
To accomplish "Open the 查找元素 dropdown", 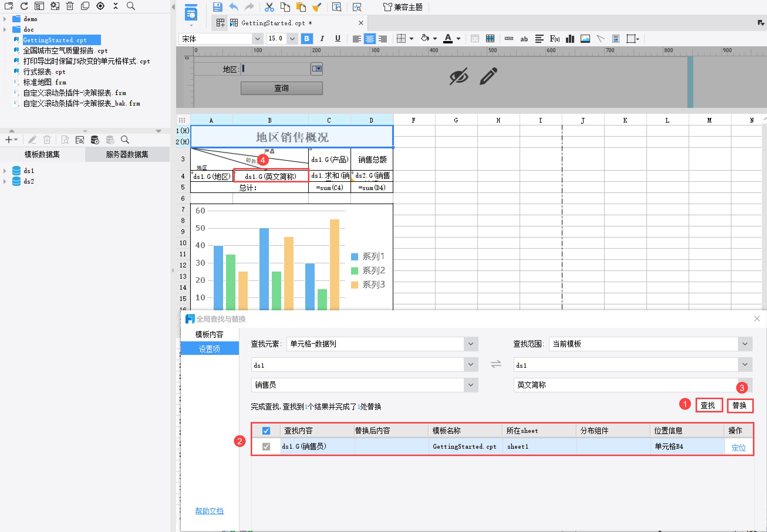I will click(471, 344).
